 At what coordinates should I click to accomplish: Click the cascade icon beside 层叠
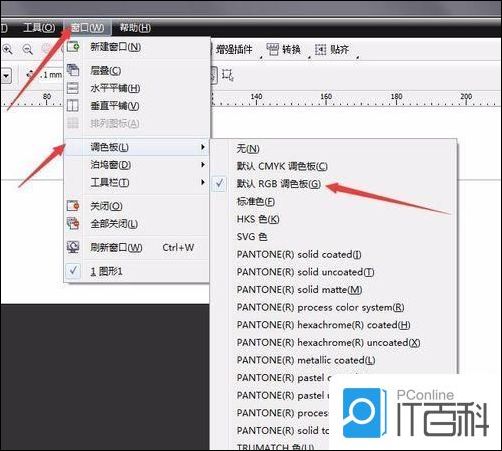point(73,70)
